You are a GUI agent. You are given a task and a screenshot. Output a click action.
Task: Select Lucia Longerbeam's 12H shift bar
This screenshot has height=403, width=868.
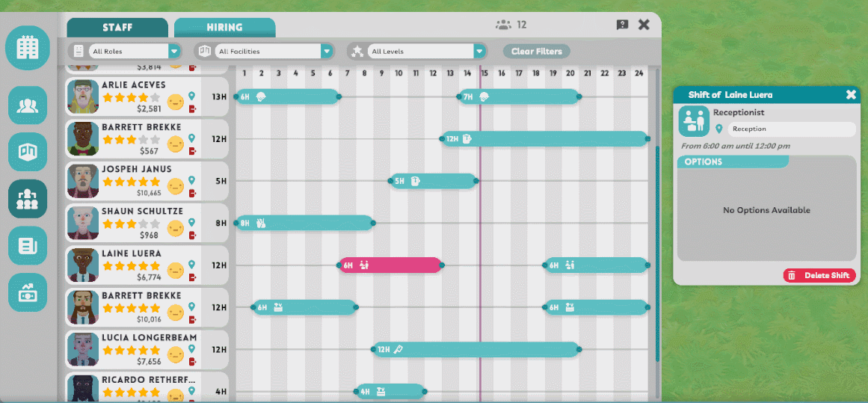pyautogui.click(x=475, y=349)
